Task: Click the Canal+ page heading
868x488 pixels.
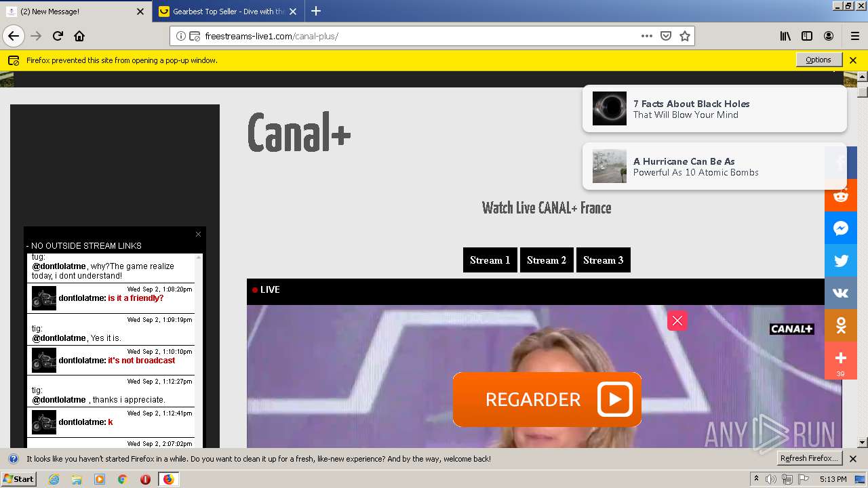Action: pyautogui.click(x=299, y=132)
